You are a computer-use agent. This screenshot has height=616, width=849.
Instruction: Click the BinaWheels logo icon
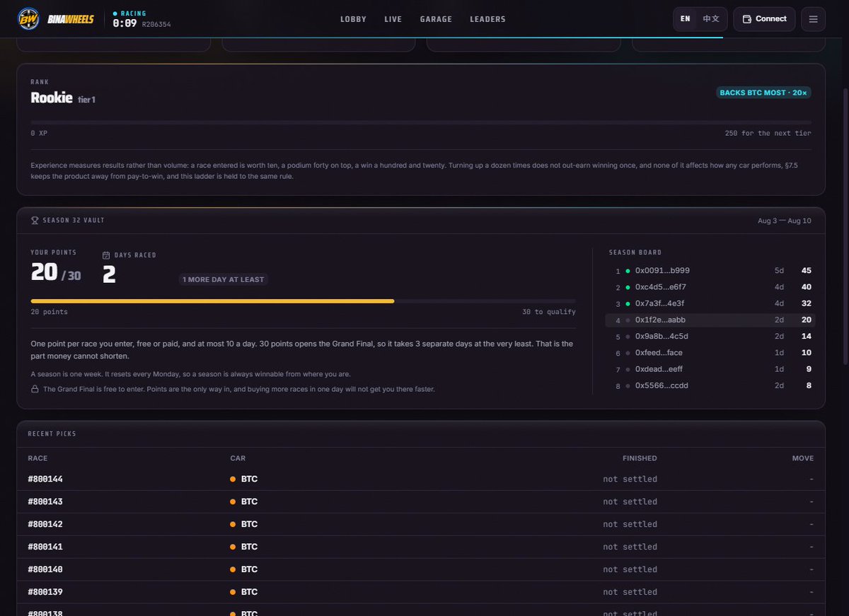coord(28,19)
